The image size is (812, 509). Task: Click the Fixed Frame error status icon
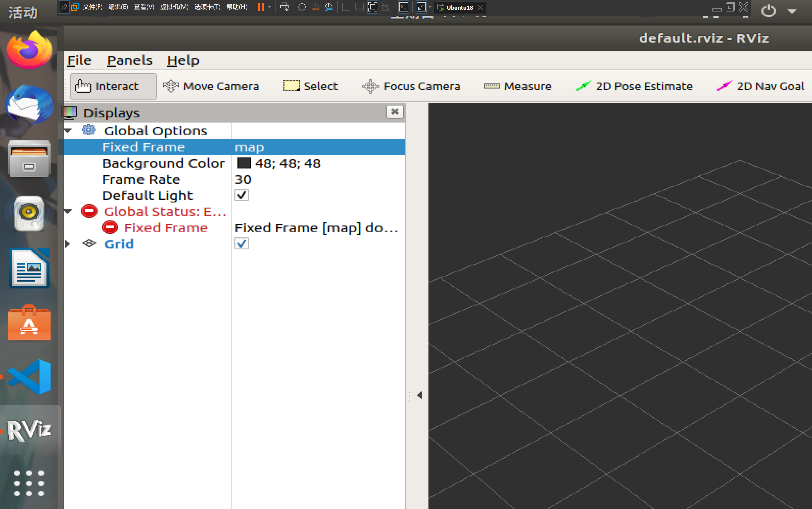pos(110,227)
